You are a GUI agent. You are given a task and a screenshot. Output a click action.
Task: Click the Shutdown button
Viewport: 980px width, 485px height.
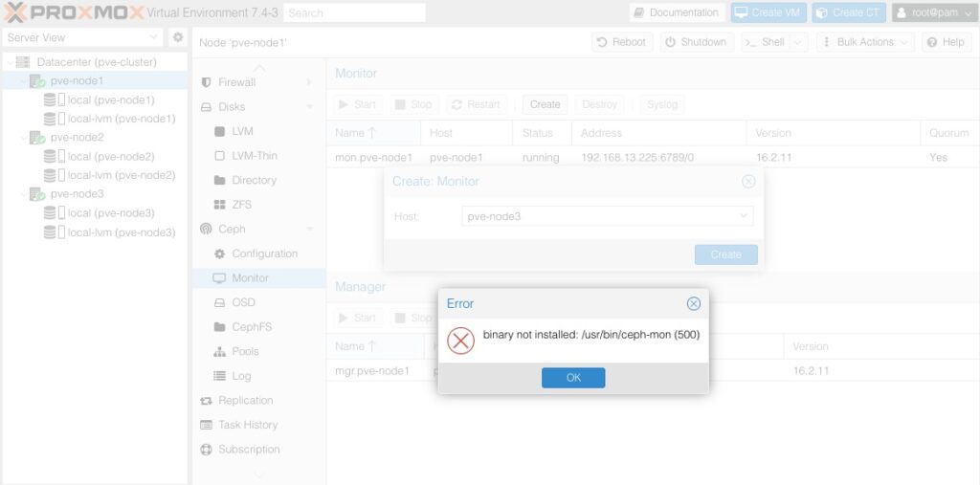coord(697,42)
